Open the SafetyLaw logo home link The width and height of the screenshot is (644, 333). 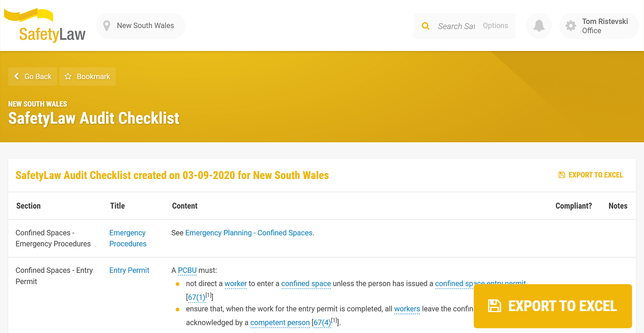click(x=45, y=25)
